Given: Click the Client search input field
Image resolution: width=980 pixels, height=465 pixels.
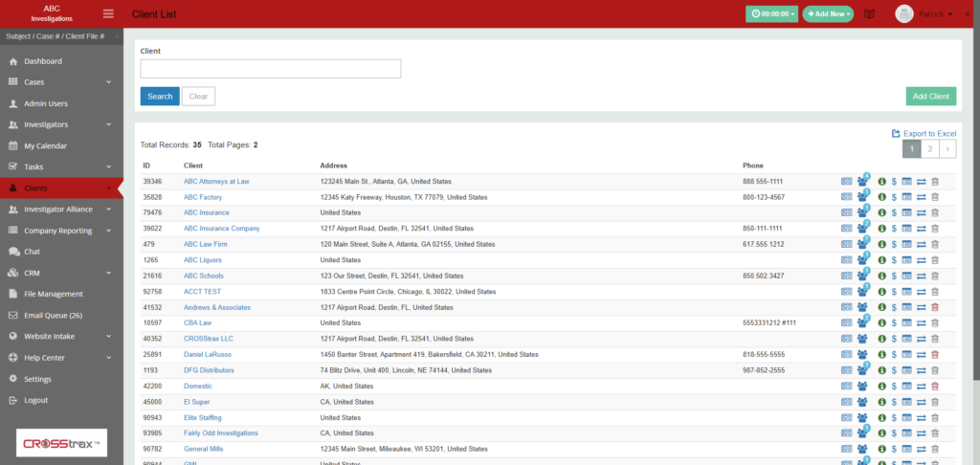Looking at the screenshot, I should click(x=271, y=69).
